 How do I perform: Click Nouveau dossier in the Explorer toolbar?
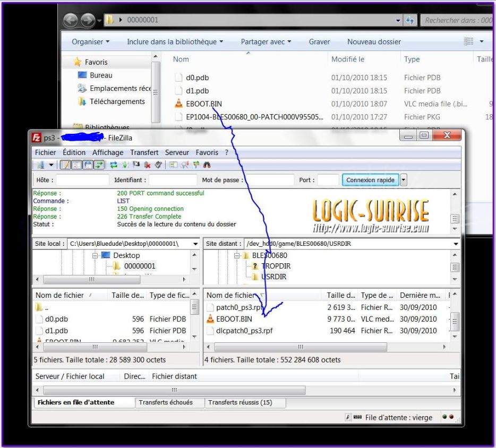(374, 41)
